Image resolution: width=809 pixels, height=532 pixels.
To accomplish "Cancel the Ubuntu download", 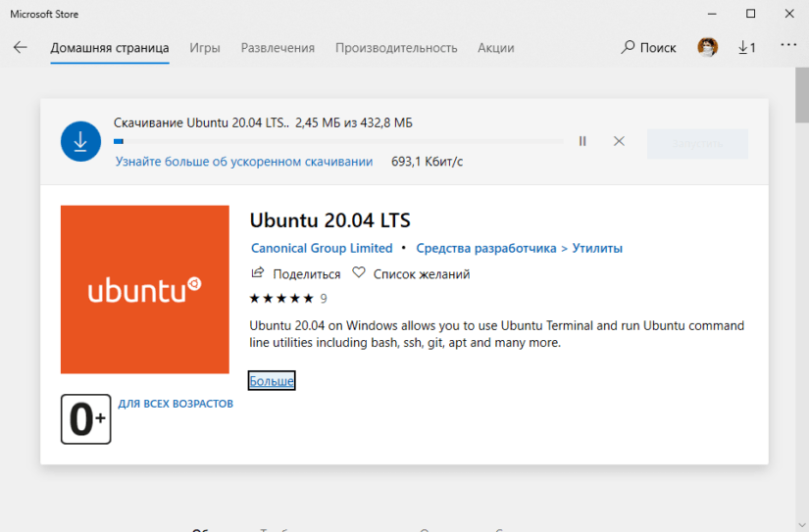I will (x=619, y=141).
